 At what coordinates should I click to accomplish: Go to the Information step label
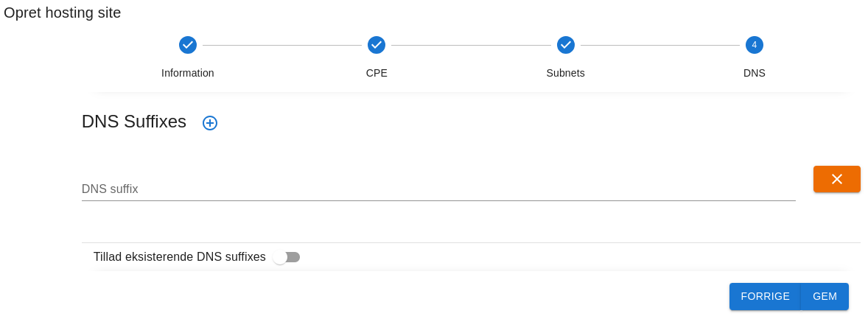[x=188, y=73]
